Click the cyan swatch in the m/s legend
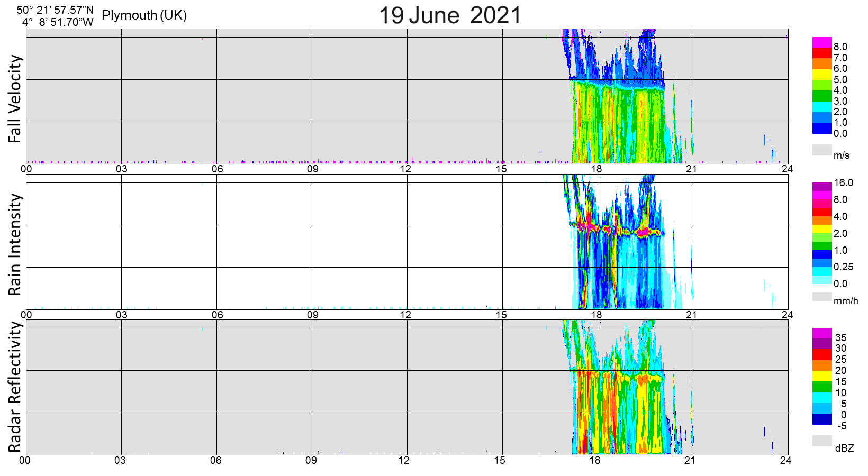The width and height of the screenshot is (868, 476). (822, 107)
